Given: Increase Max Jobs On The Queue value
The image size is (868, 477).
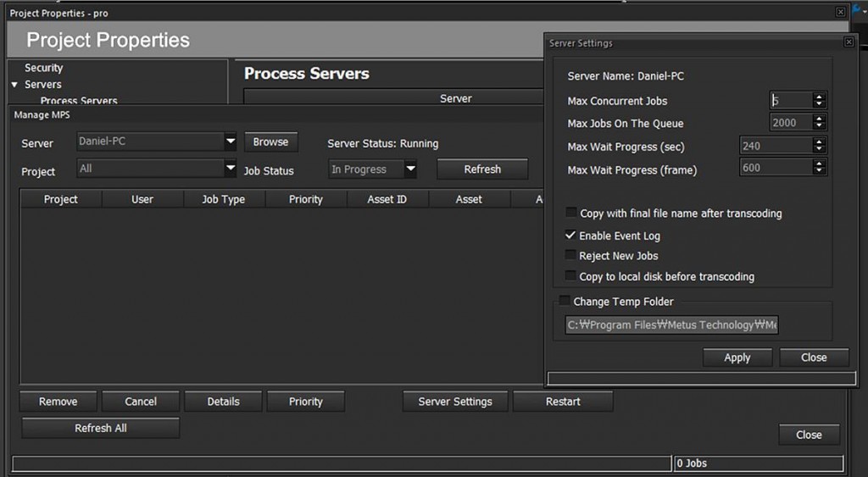Looking at the screenshot, I should click(820, 119).
